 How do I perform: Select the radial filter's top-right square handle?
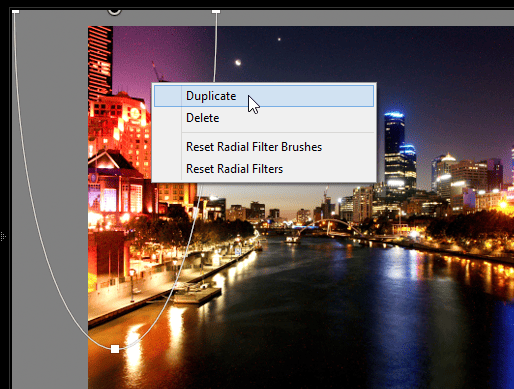(x=216, y=12)
